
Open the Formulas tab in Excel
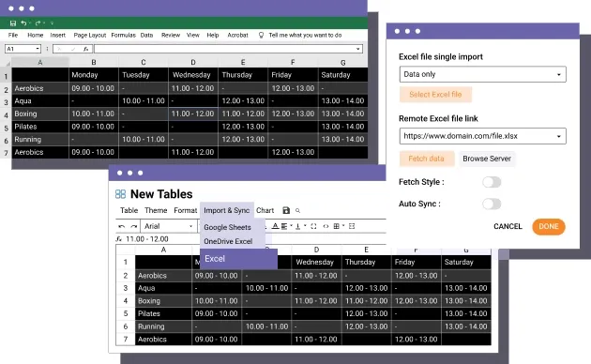123,35
